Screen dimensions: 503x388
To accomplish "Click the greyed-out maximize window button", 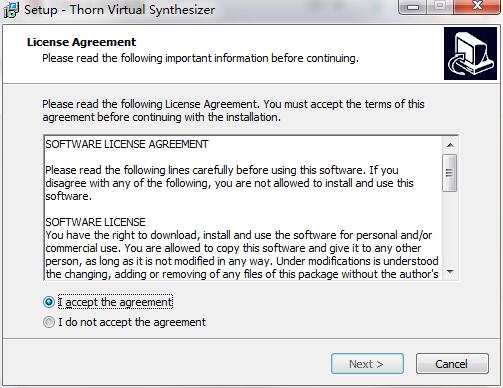I will point(440,6).
